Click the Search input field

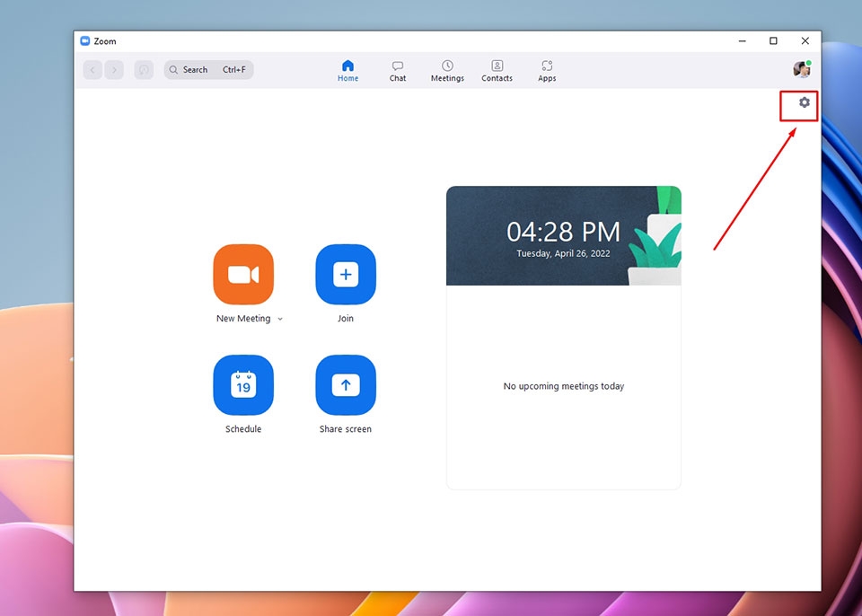[x=209, y=70]
